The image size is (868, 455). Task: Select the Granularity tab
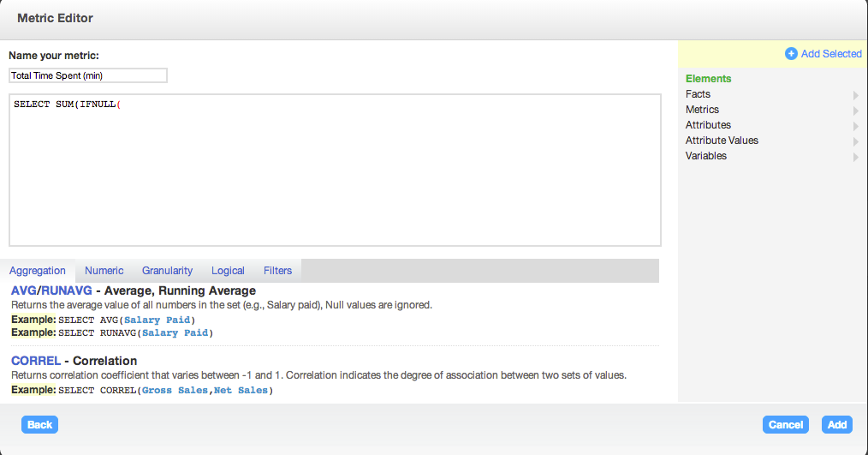[x=167, y=271]
